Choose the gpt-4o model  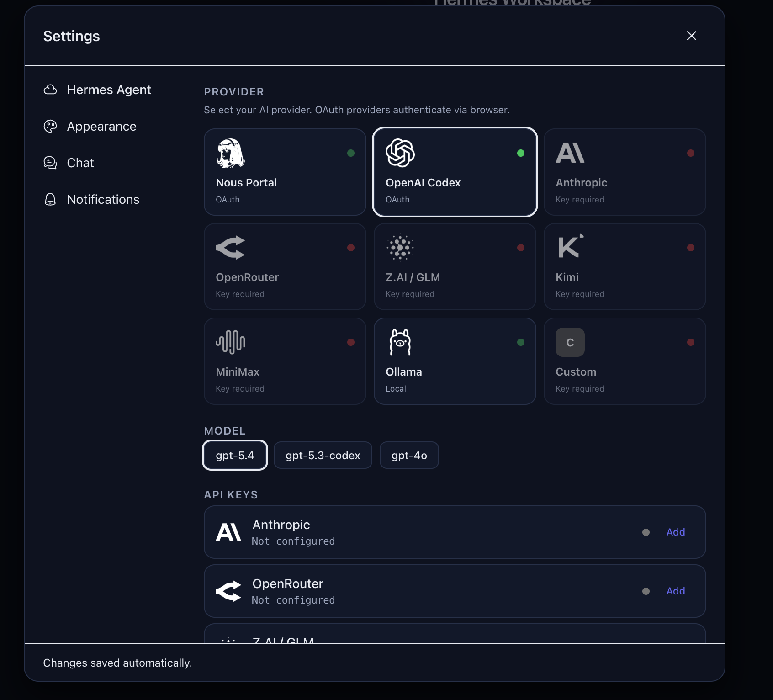409,455
